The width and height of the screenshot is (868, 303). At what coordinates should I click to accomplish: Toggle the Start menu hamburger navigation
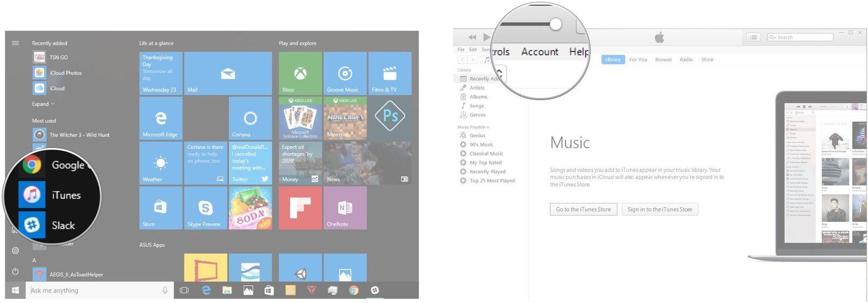[x=15, y=43]
